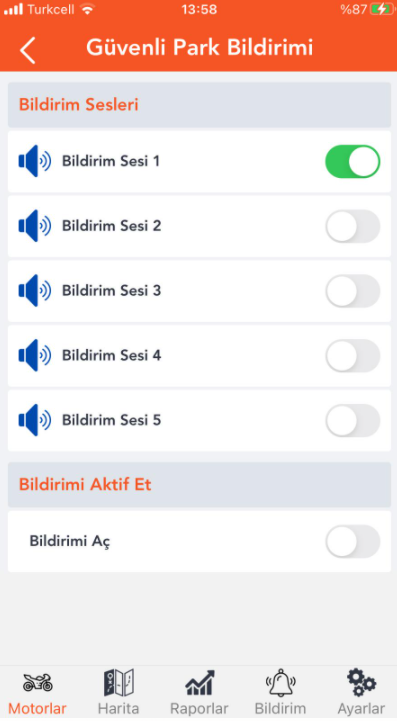The image size is (397, 721).
Task: Enable the Bildirim Sesi 2 switch
Action: [x=353, y=226]
